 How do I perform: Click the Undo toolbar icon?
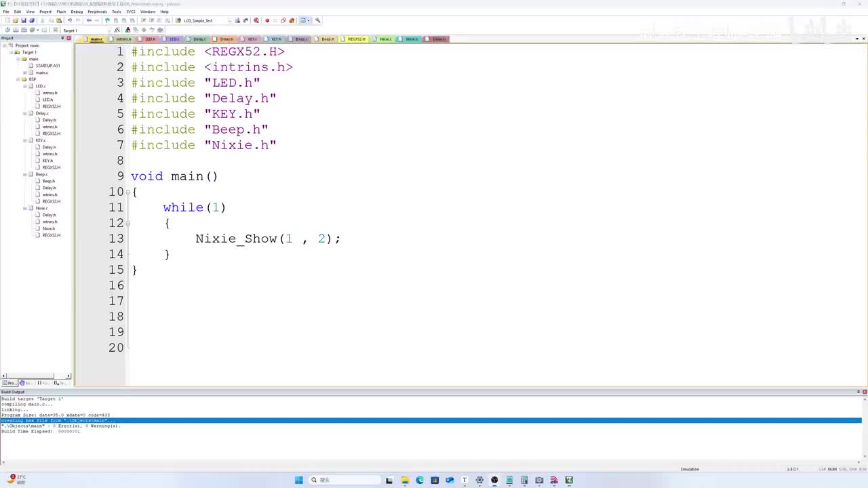pos(69,20)
